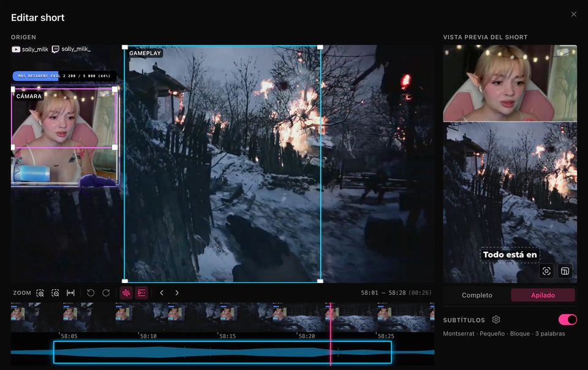The height and width of the screenshot is (370, 588).
Task: Click the camera preview in the short preview
Action: click(510, 83)
